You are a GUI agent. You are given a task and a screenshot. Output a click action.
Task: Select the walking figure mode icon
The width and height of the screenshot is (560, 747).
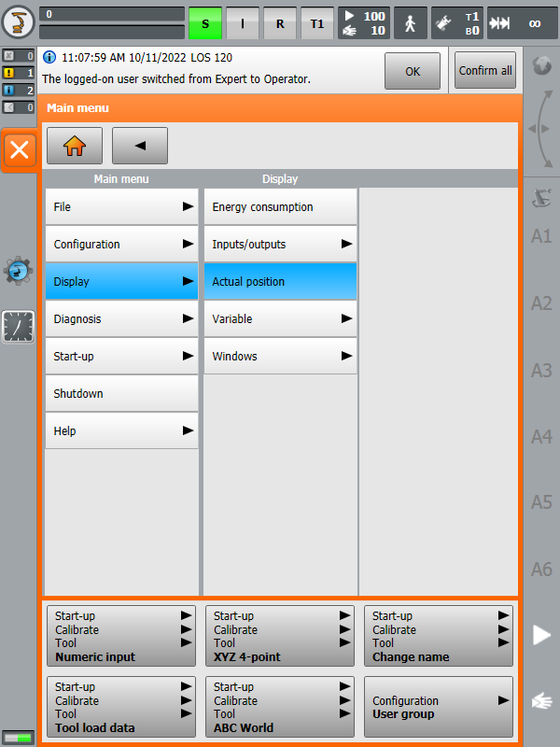pyautogui.click(x=410, y=23)
